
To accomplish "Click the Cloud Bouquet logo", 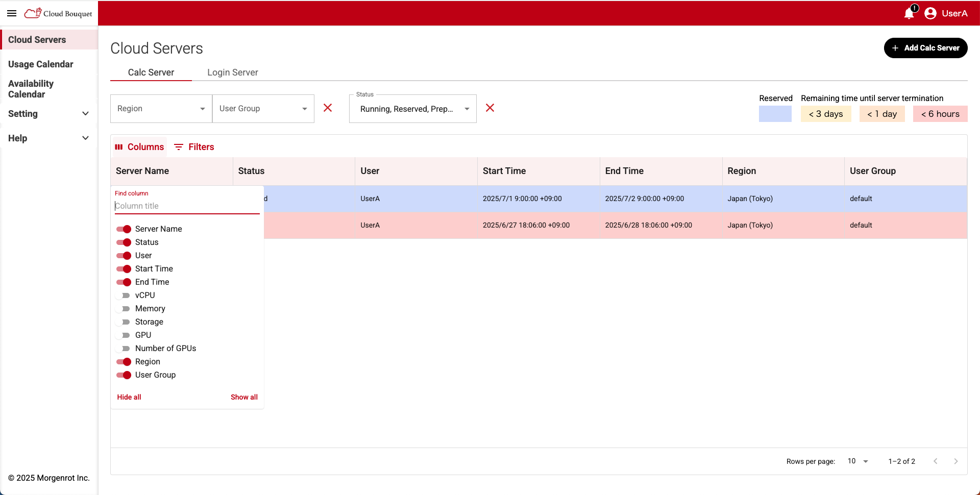I will (x=59, y=13).
